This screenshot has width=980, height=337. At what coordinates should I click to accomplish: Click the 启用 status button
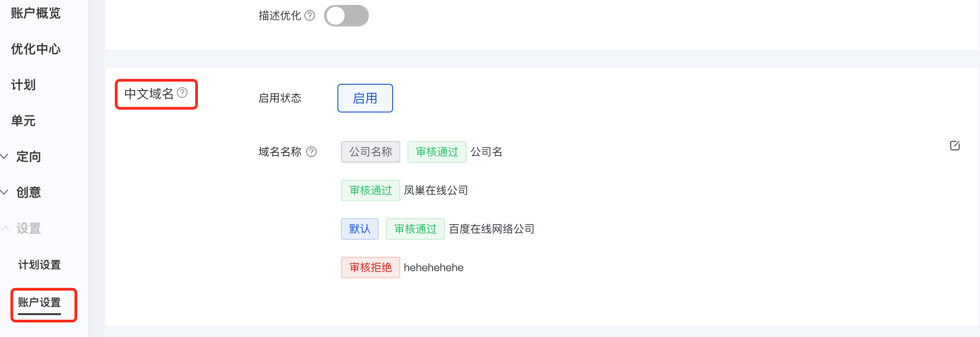click(365, 98)
